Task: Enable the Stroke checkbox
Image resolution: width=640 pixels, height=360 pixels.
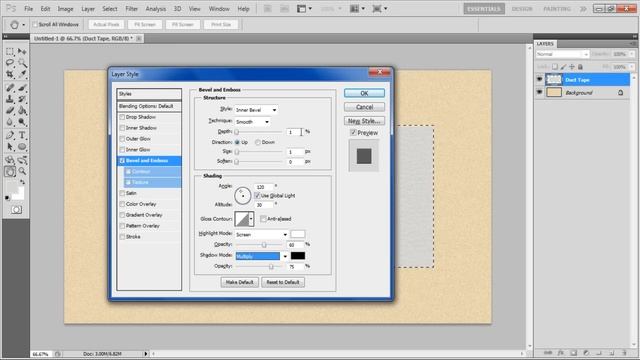Action: tap(122, 237)
